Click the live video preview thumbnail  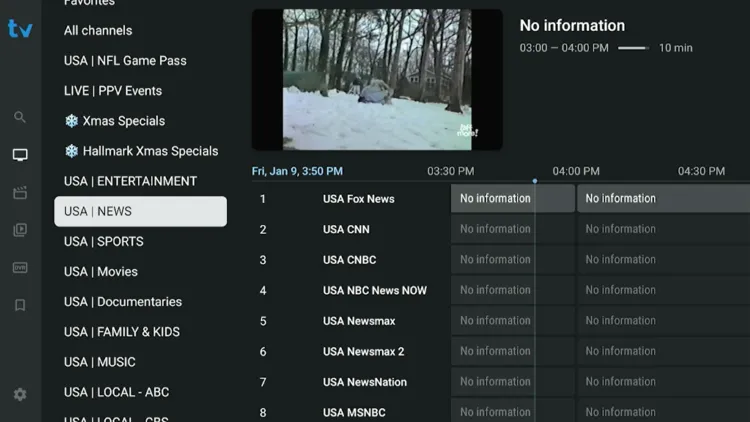[x=377, y=79]
